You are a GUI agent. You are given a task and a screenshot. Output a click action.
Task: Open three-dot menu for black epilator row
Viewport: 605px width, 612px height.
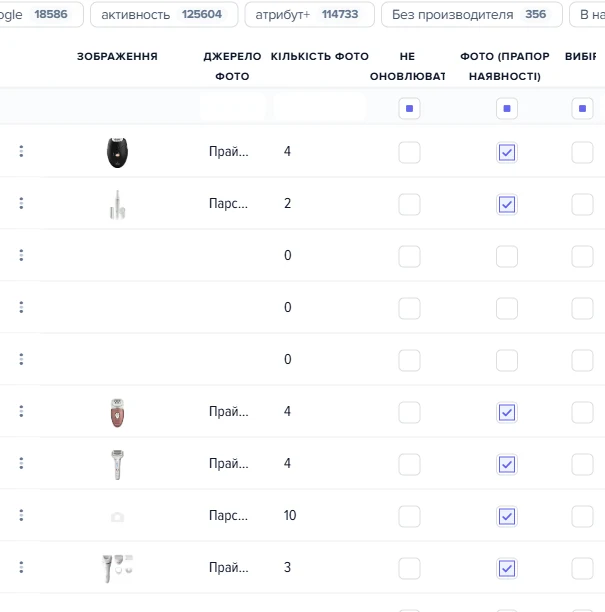tap(21, 151)
